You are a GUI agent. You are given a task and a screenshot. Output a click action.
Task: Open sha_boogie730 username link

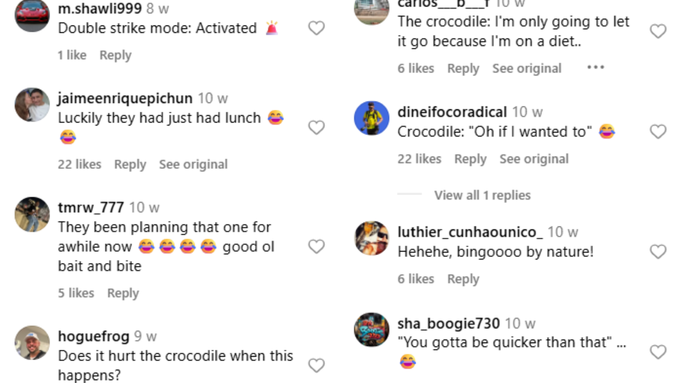tap(448, 323)
